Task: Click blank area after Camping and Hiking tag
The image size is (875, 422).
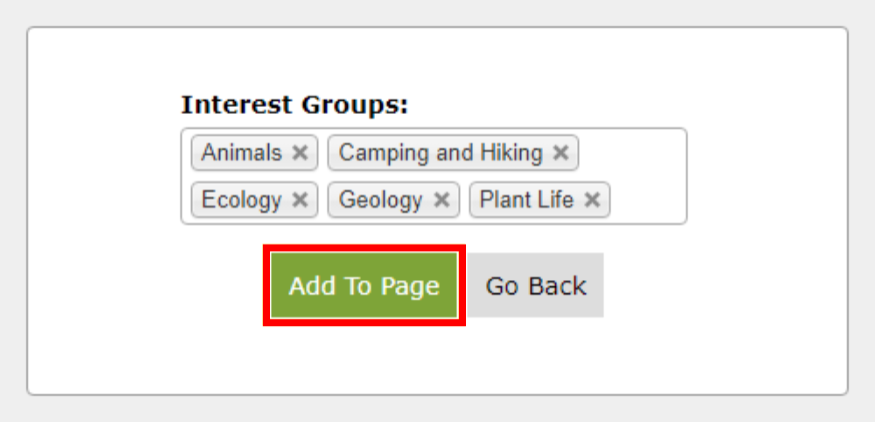Action: coord(632,152)
